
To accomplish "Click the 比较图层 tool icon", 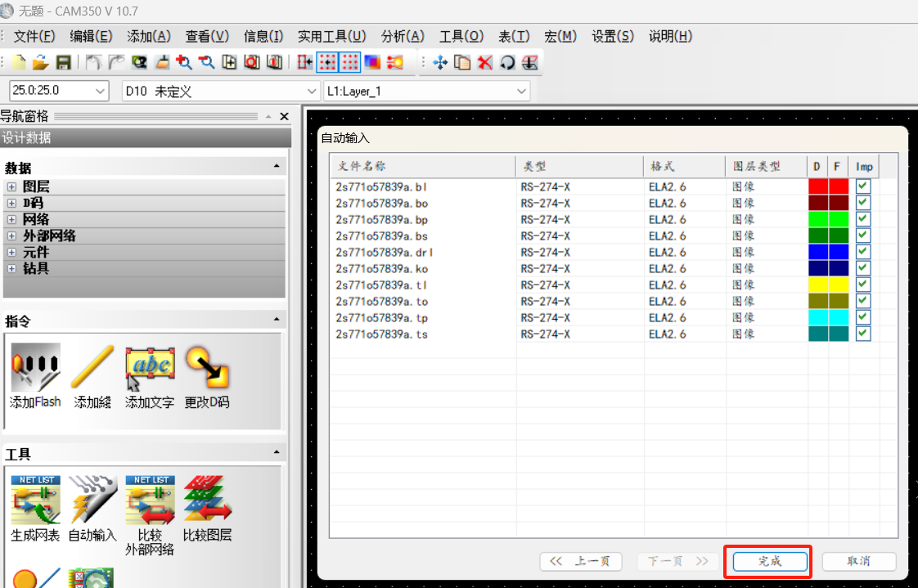I will 207,500.
